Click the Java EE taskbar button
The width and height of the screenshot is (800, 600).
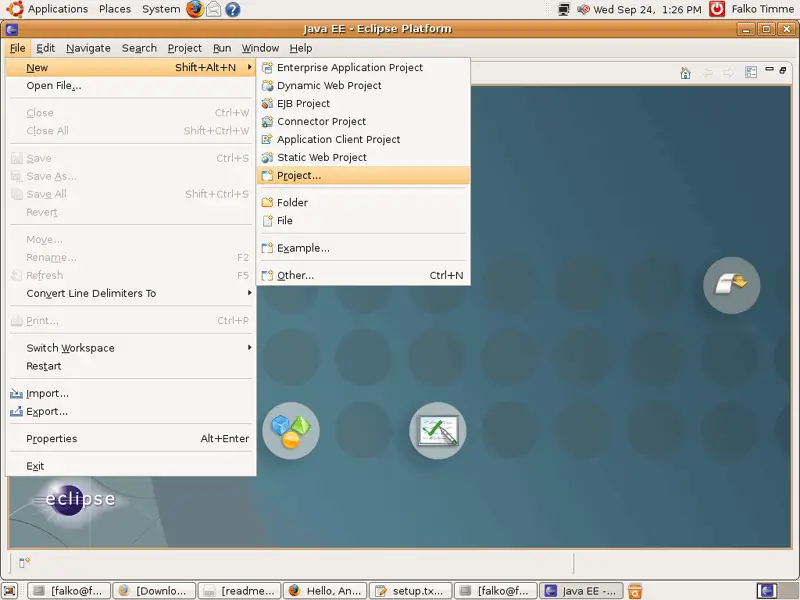coord(581,591)
